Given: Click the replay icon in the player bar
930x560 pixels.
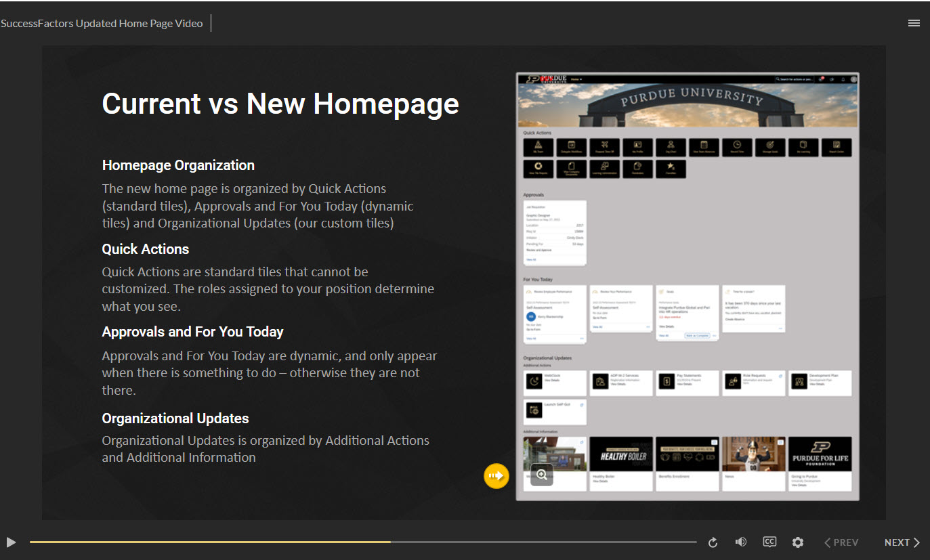Looking at the screenshot, I should click(713, 542).
